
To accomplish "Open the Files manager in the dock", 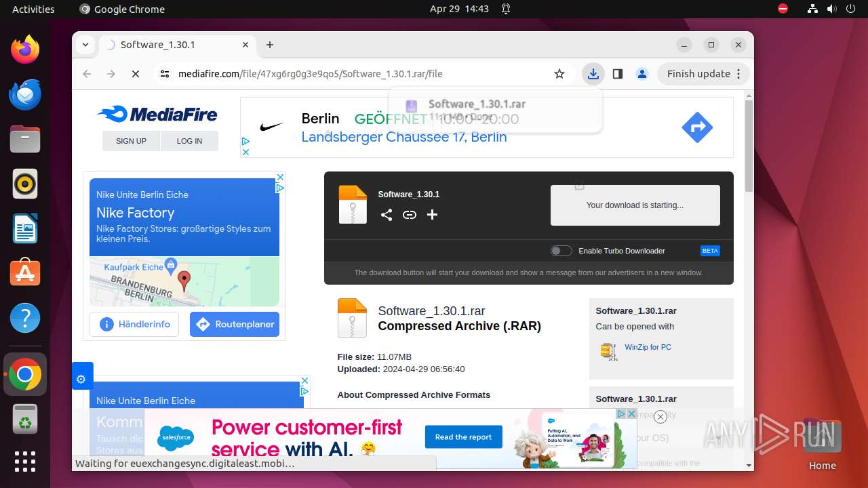I will coord(25,139).
